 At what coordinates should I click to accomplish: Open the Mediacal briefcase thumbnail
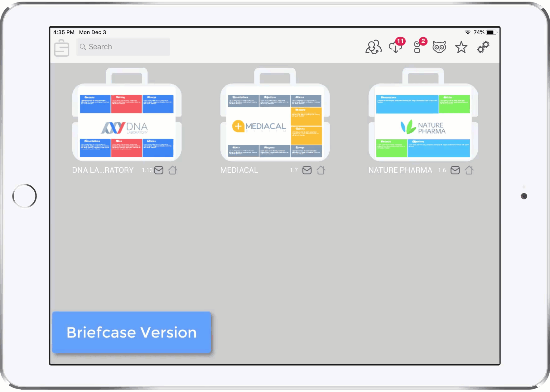[275, 115]
